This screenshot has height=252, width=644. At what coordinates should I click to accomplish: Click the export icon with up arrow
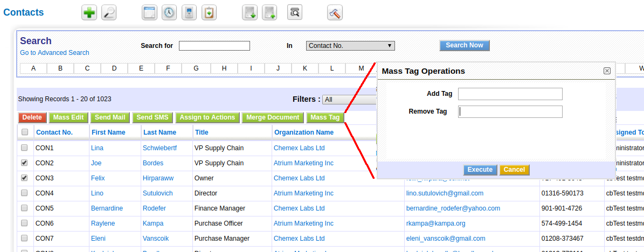[269, 13]
